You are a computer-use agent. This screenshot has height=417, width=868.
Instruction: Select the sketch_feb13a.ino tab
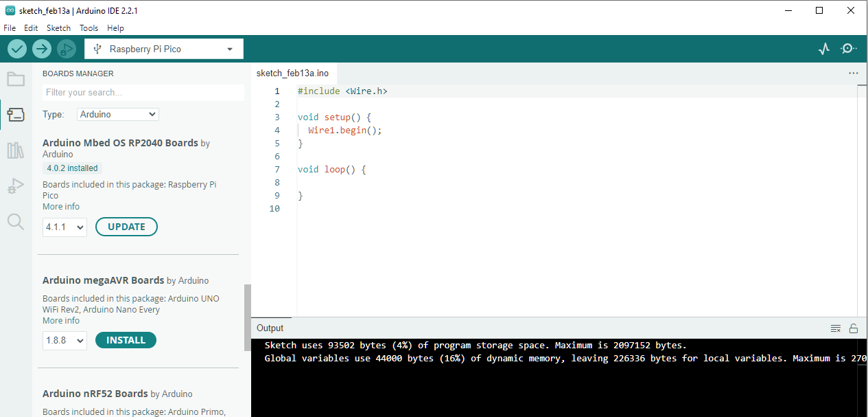(292, 73)
